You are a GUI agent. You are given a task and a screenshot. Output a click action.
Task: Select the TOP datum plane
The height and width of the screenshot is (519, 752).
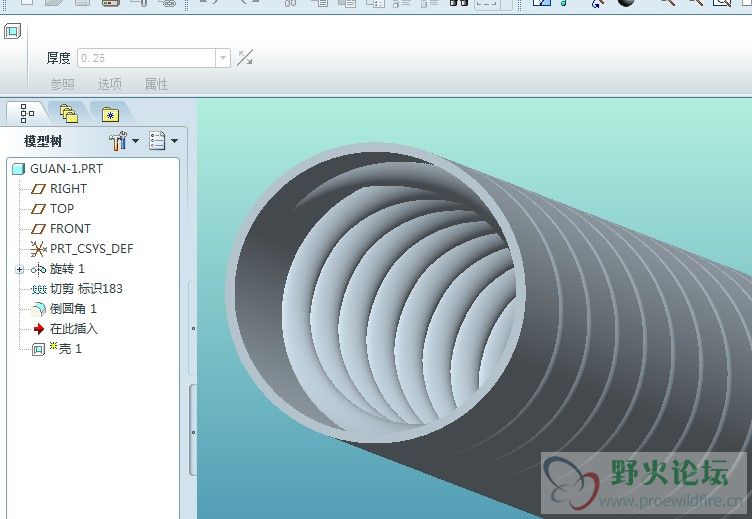pos(53,209)
